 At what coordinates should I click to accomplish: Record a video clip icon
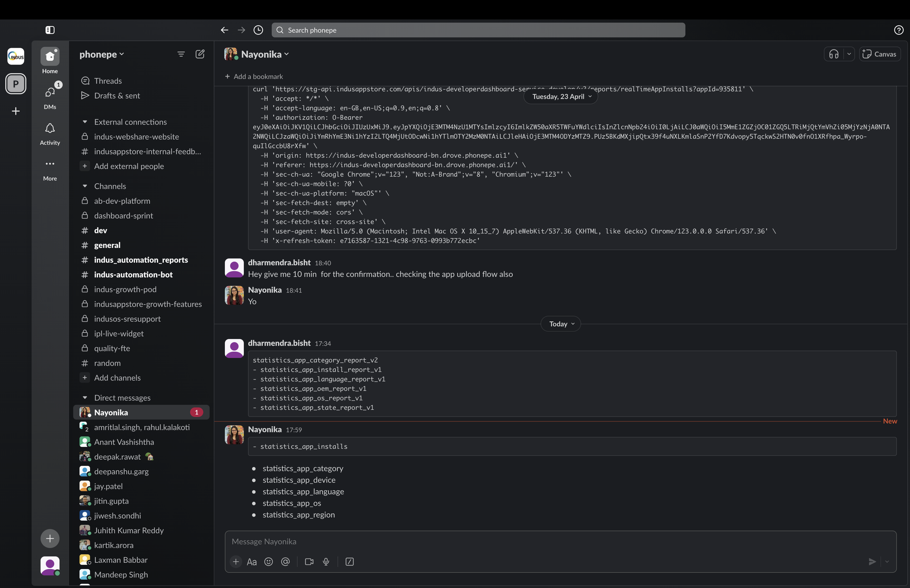pos(309,562)
